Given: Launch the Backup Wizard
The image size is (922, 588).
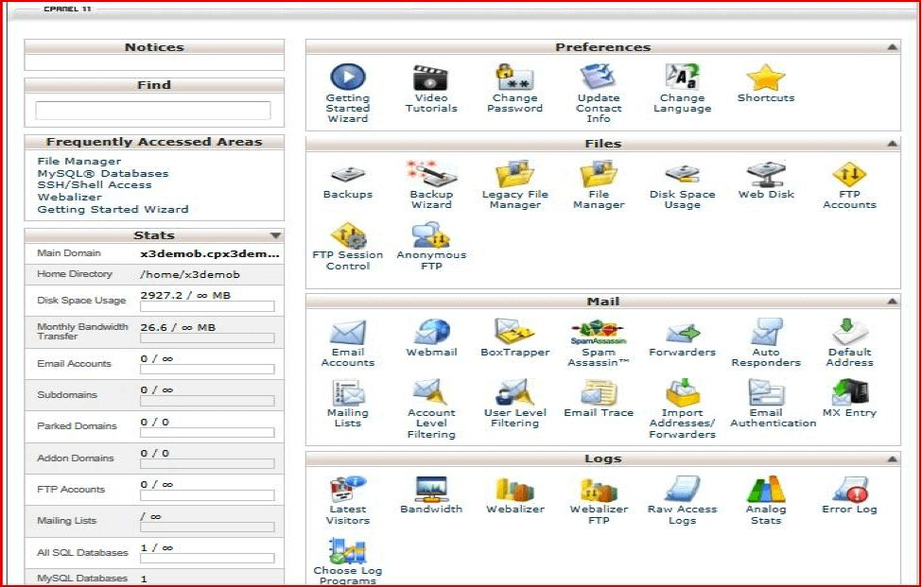Looking at the screenshot, I should [x=431, y=173].
